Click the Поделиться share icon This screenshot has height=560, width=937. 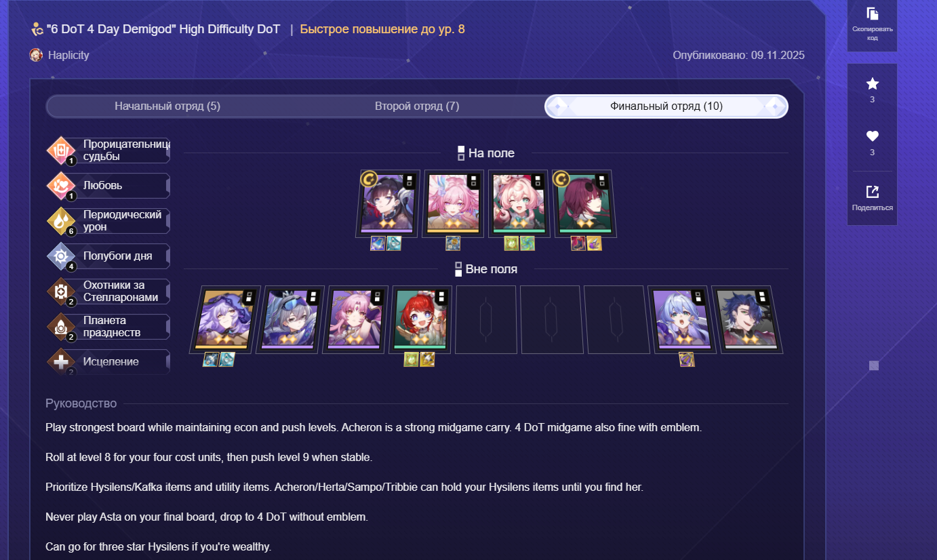[872, 192]
